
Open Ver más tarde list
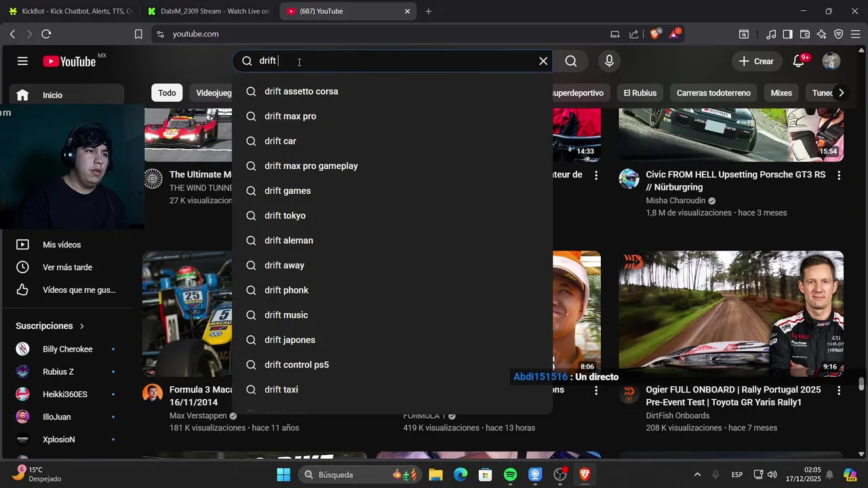(66, 267)
